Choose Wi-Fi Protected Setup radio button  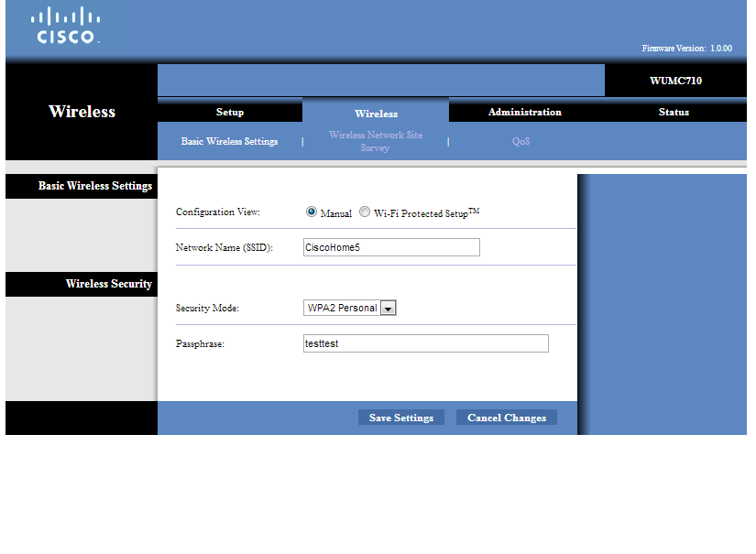[365, 212]
